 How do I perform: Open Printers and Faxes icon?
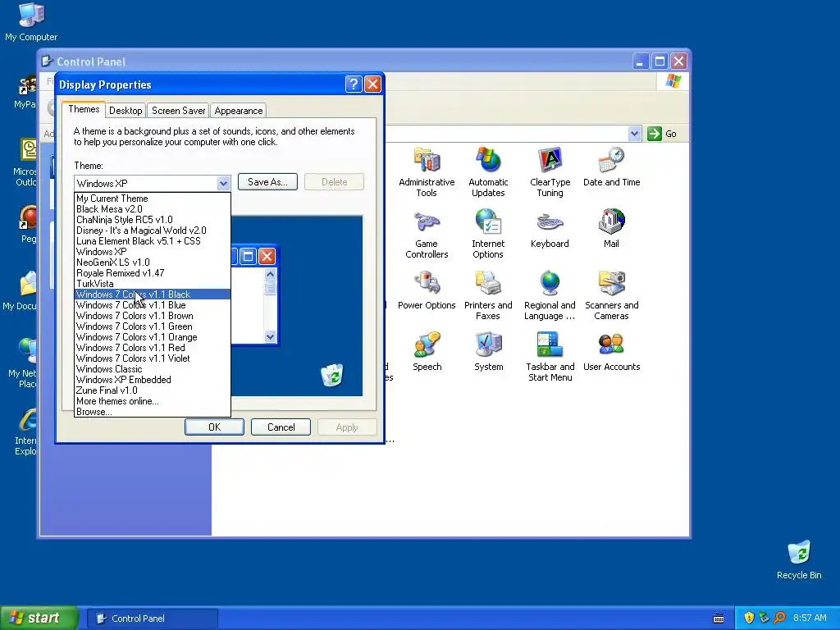[x=488, y=295]
